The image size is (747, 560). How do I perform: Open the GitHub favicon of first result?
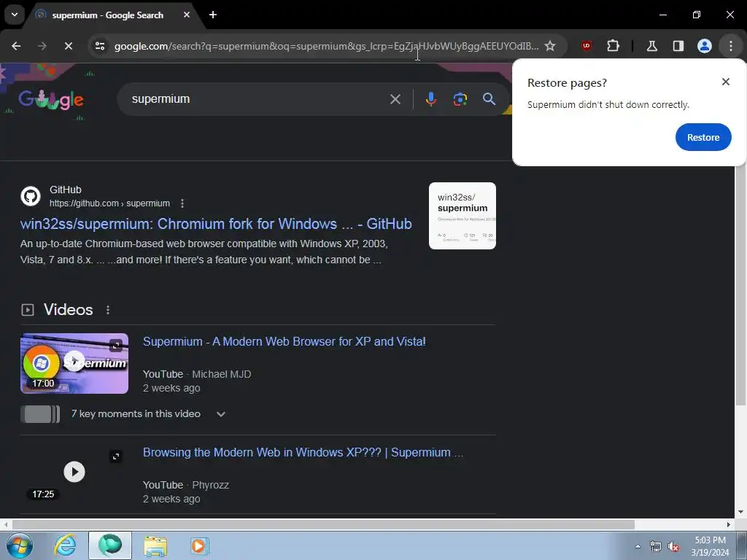(31, 196)
